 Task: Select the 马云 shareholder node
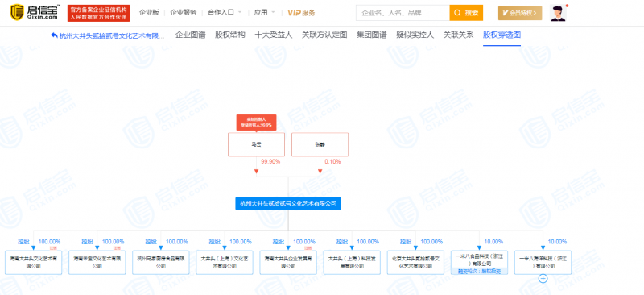coord(256,144)
